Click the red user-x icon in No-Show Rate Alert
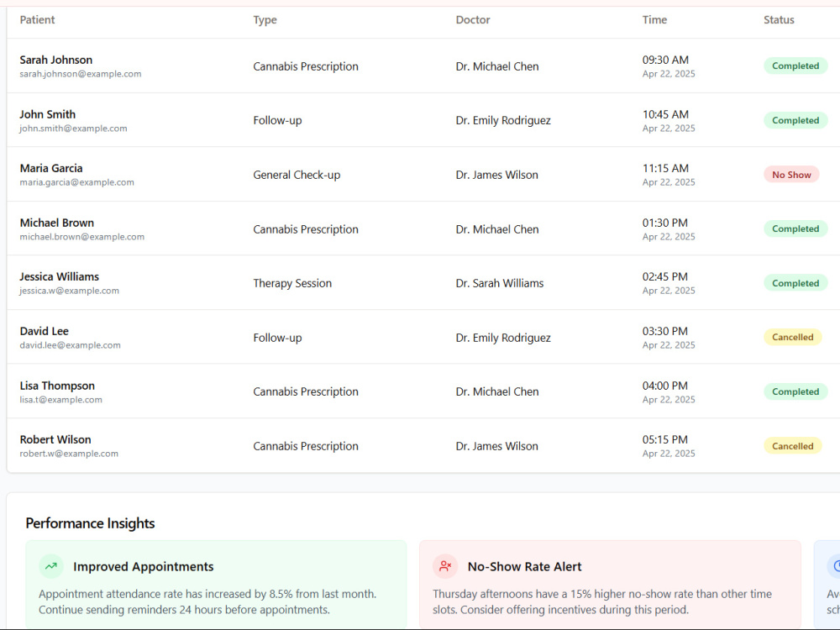 pyautogui.click(x=445, y=566)
